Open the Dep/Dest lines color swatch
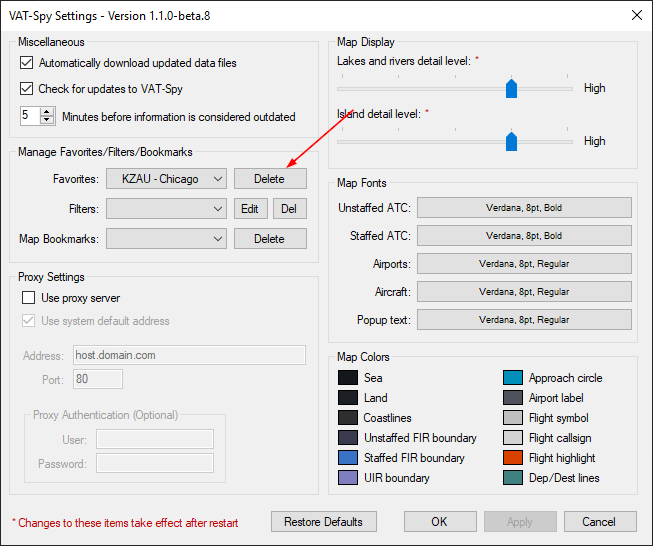The width and height of the screenshot is (653, 546). pos(513,478)
